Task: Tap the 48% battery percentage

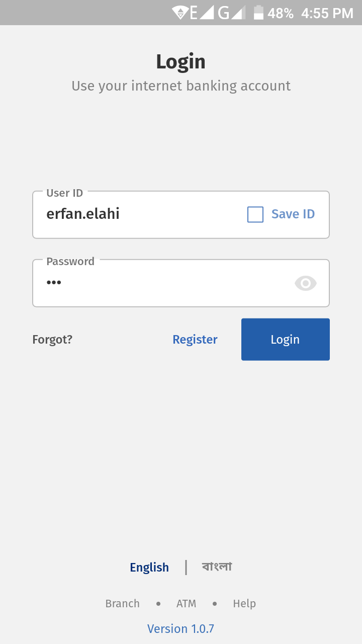Action: (281, 13)
